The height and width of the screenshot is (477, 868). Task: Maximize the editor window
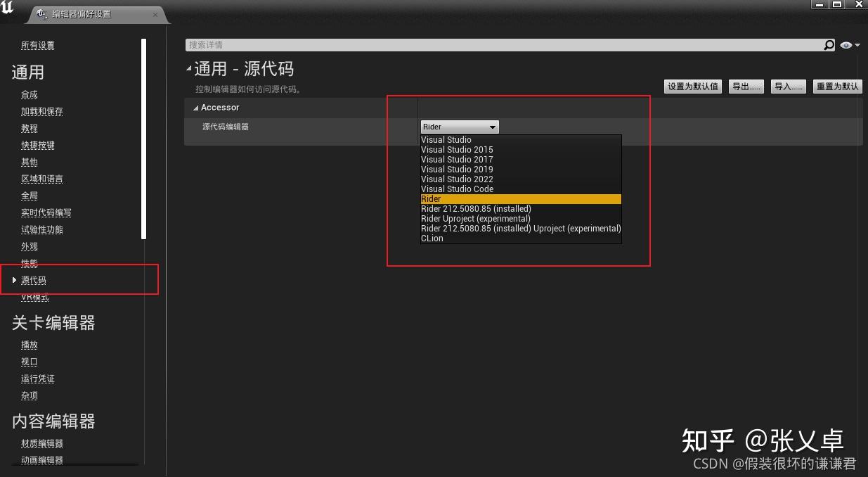coord(837,4)
